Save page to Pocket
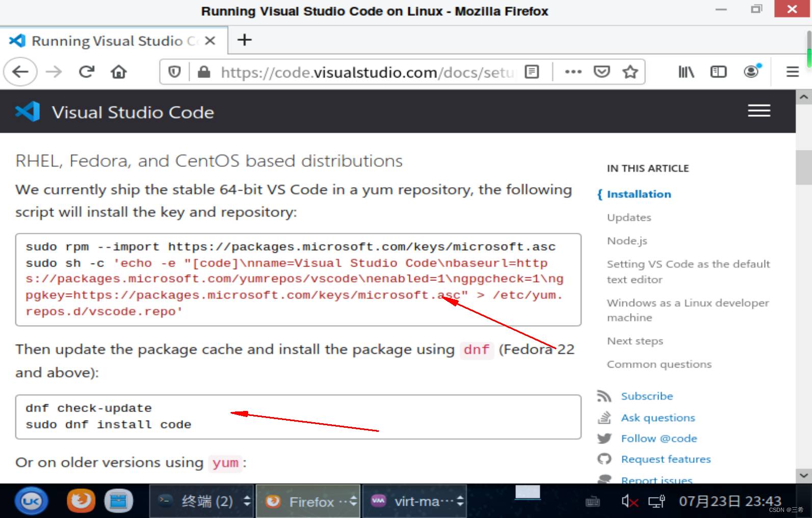 pyautogui.click(x=602, y=72)
